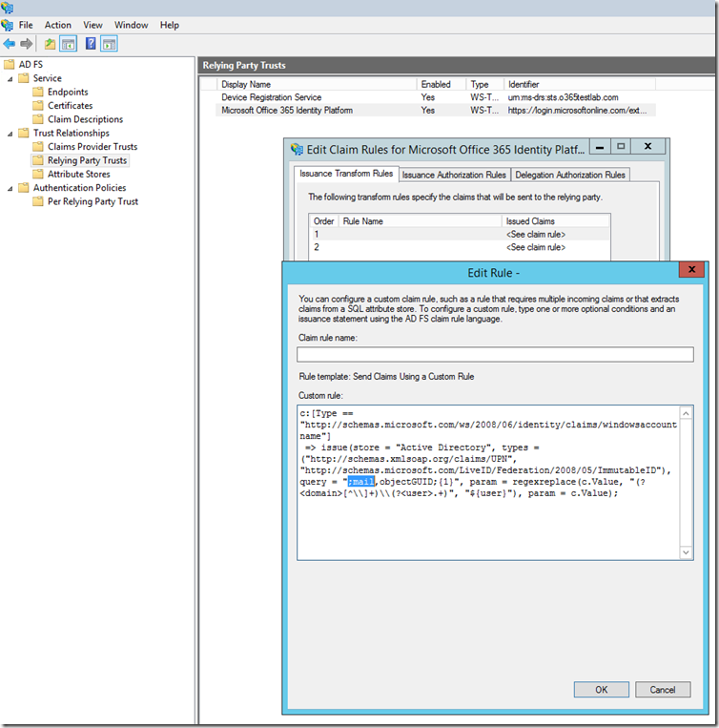Open the File menu

(x=26, y=25)
